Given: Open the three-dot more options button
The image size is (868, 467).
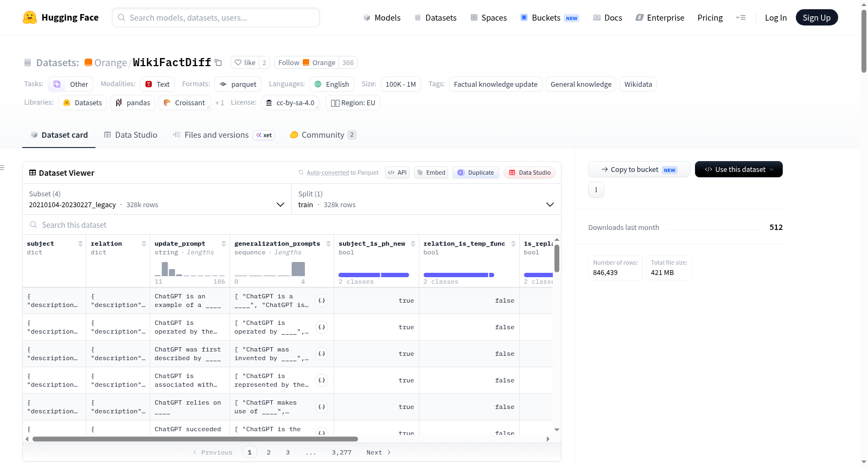Looking at the screenshot, I should click(x=596, y=190).
